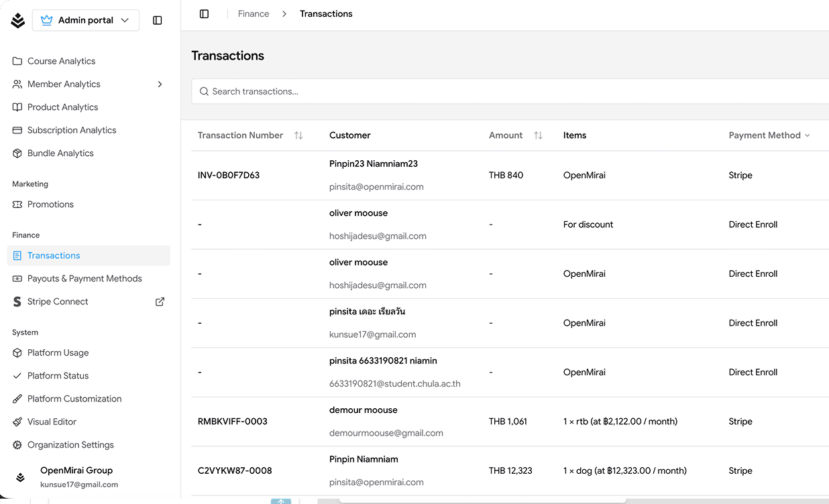Click the Course Analytics folder icon

pos(17,61)
